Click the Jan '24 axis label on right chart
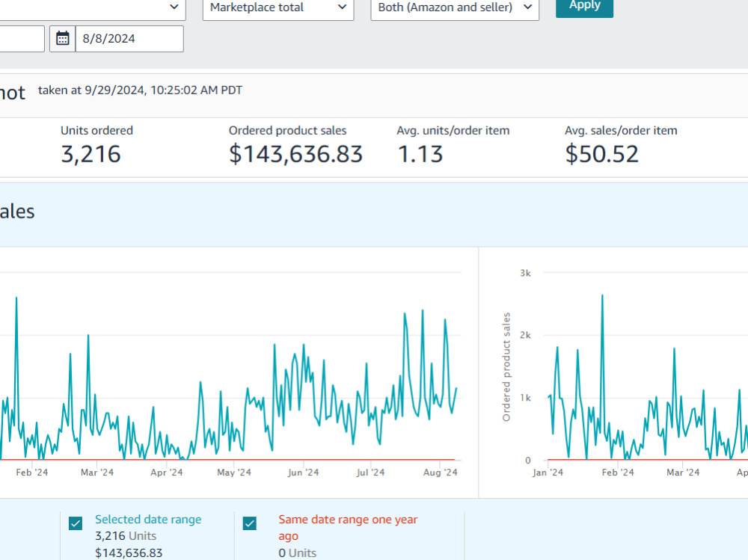Screen dimensions: 748x560 548,473
